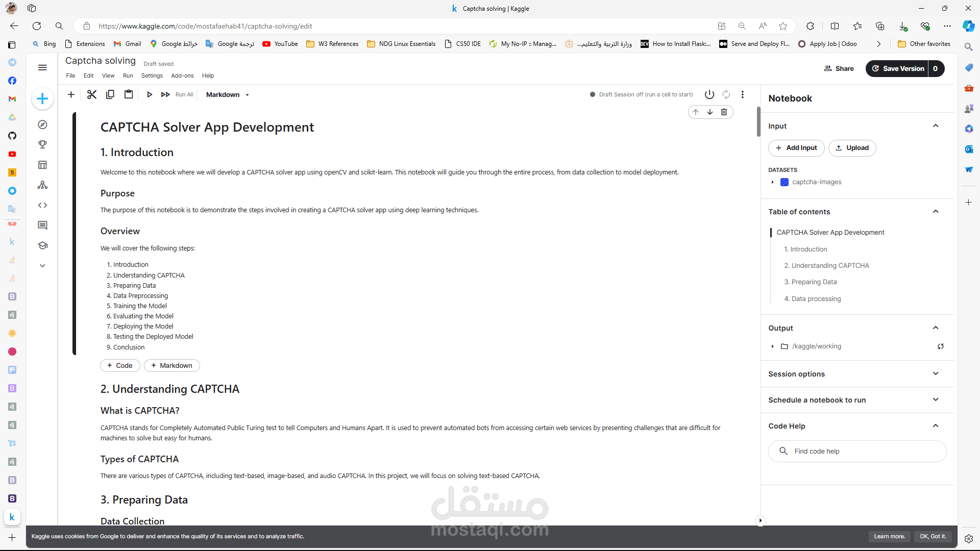Delete the cell using the trash icon
Image resolution: width=980 pixels, height=551 pixels.
pyautogui.click(x=724, y=112)
